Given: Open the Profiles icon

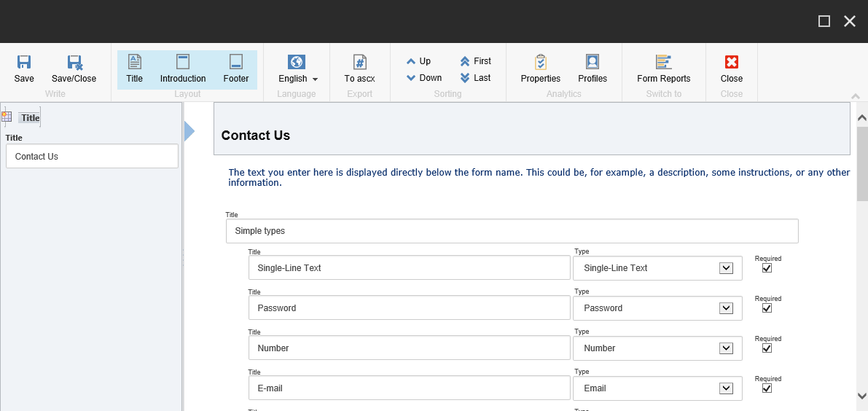Looking at the screenshot, I should tap(593, 63).
